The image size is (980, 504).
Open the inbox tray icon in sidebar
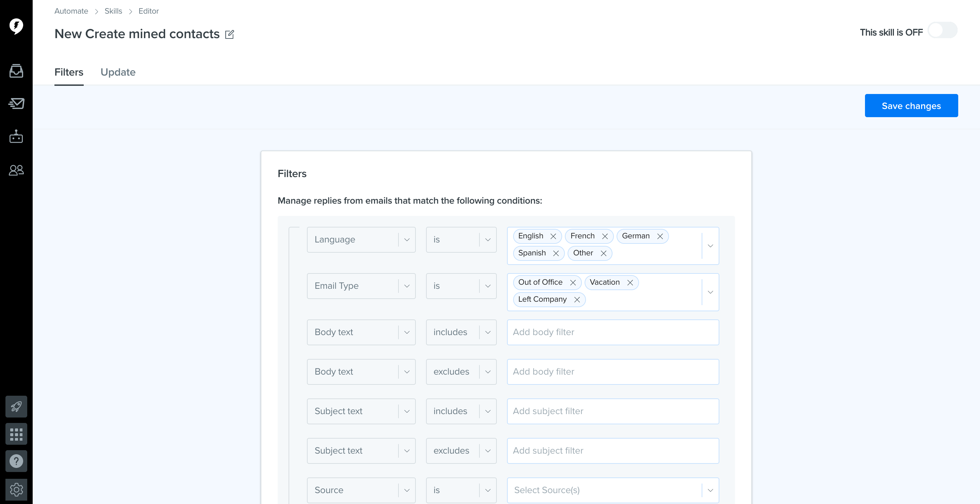pos(16,71)
